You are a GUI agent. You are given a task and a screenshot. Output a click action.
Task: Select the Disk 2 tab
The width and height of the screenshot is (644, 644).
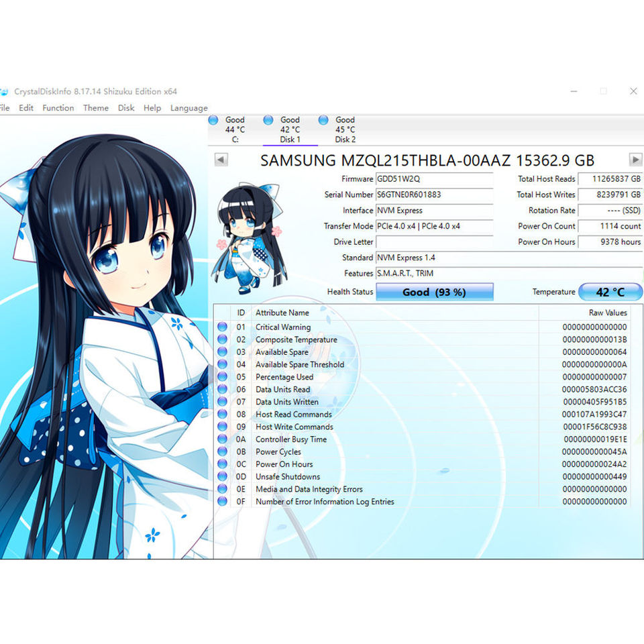click(x=345, y=129)
